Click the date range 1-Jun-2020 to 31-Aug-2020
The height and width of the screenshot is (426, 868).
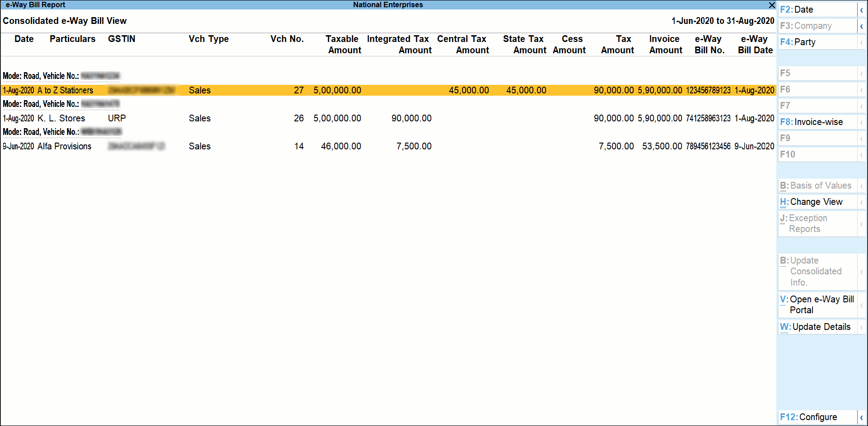pos(723,21)
